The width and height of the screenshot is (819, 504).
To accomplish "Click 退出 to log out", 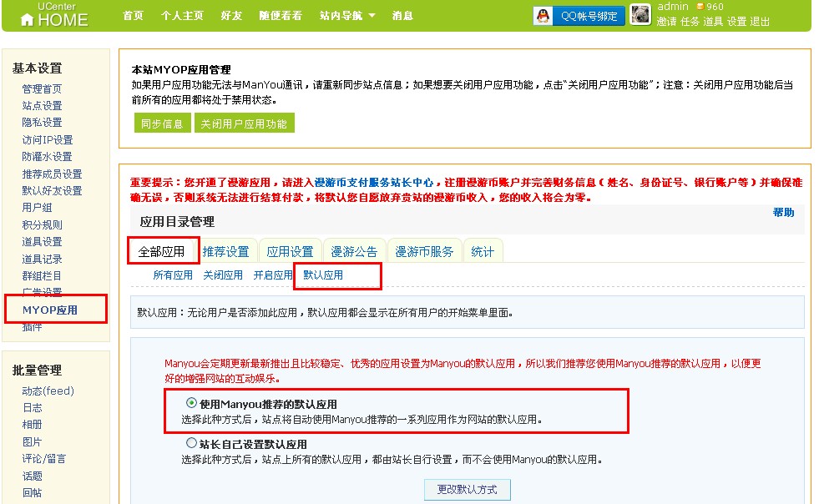I will pos(760,22).
